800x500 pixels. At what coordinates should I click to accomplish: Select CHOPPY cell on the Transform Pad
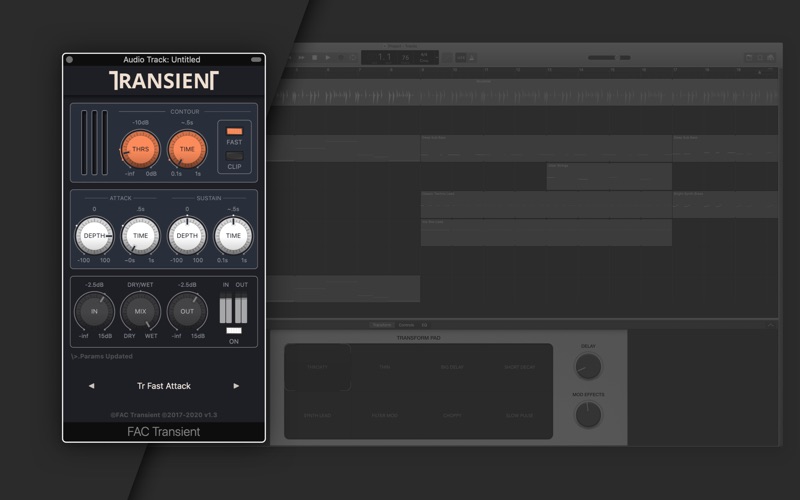[x=452, y=415]
